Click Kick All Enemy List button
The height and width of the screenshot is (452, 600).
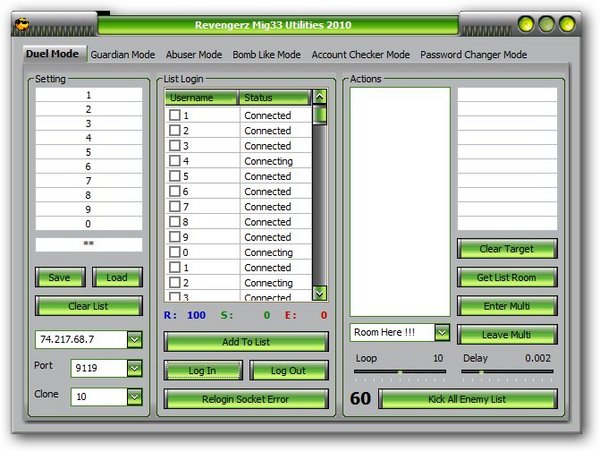468,399
